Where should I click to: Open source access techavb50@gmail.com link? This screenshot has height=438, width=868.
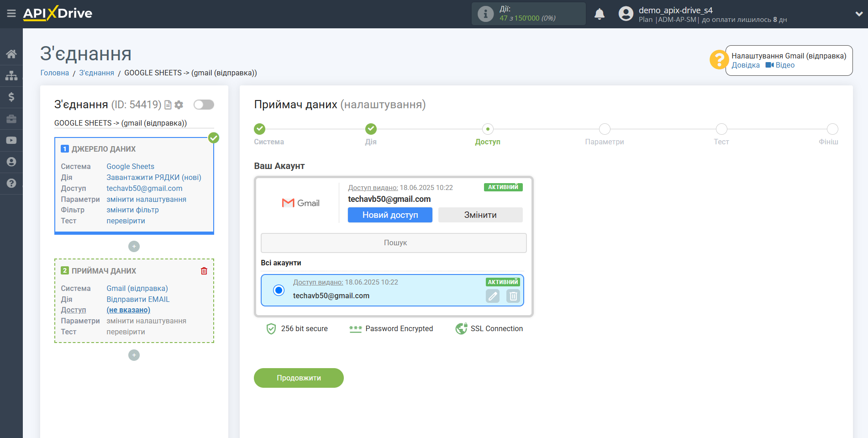tap(144, 189)
